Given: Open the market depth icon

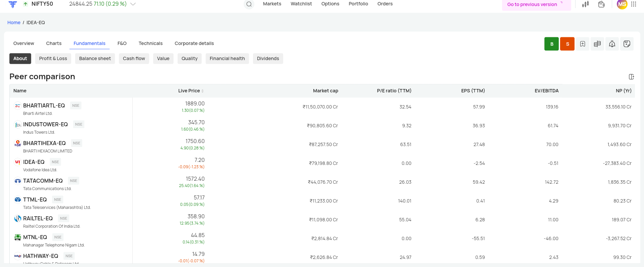Looking at the screenshot, I should 597,44.
